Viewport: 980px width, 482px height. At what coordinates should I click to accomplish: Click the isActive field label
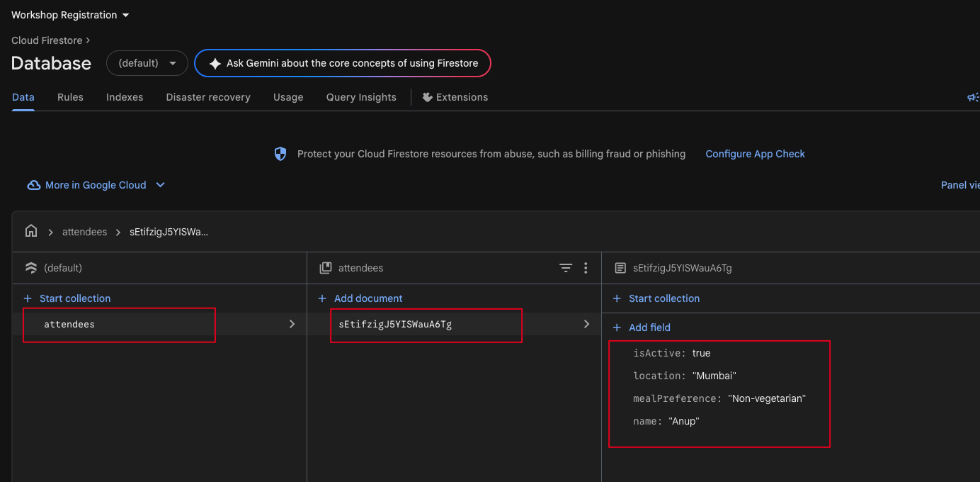click(x=659, y=353)
